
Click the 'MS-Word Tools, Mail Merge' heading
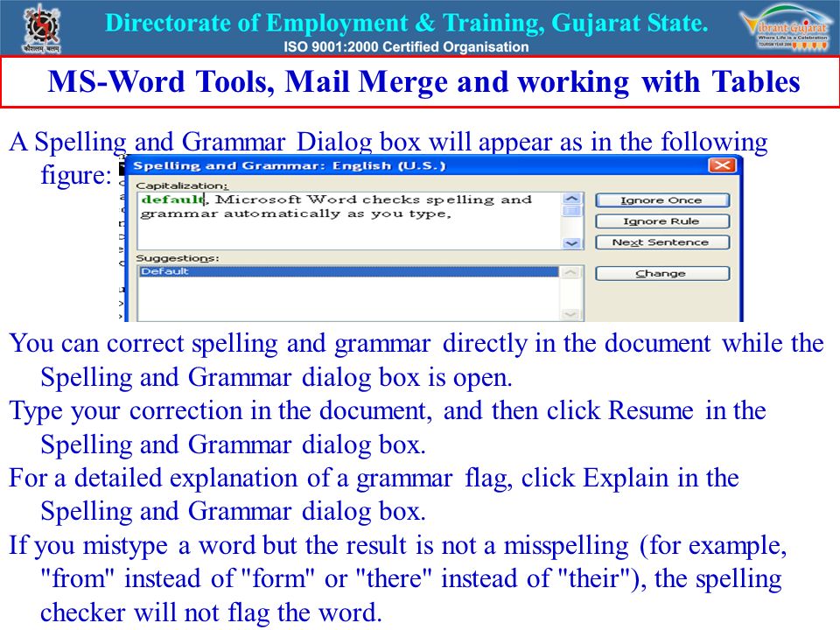[x=423, y=82]
